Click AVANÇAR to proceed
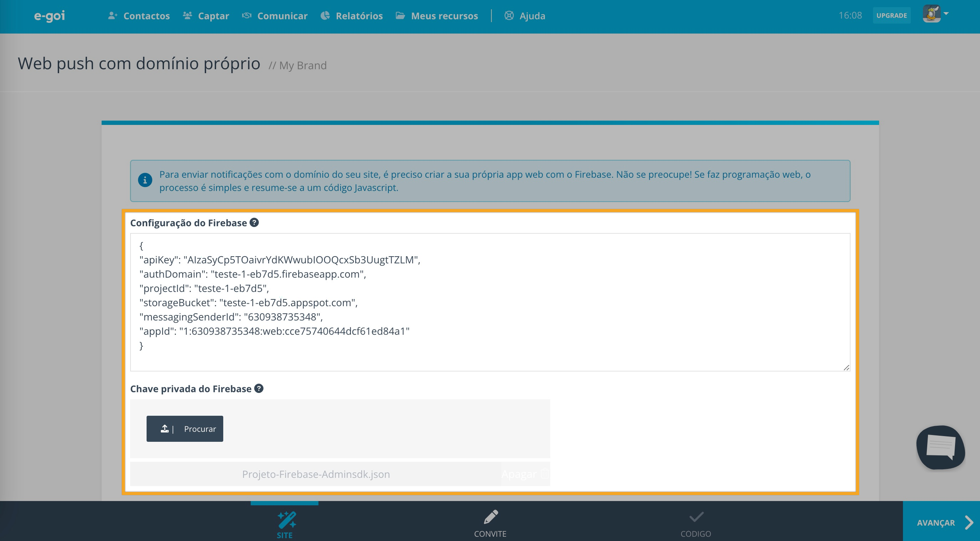980x541 pixels. 941,522
